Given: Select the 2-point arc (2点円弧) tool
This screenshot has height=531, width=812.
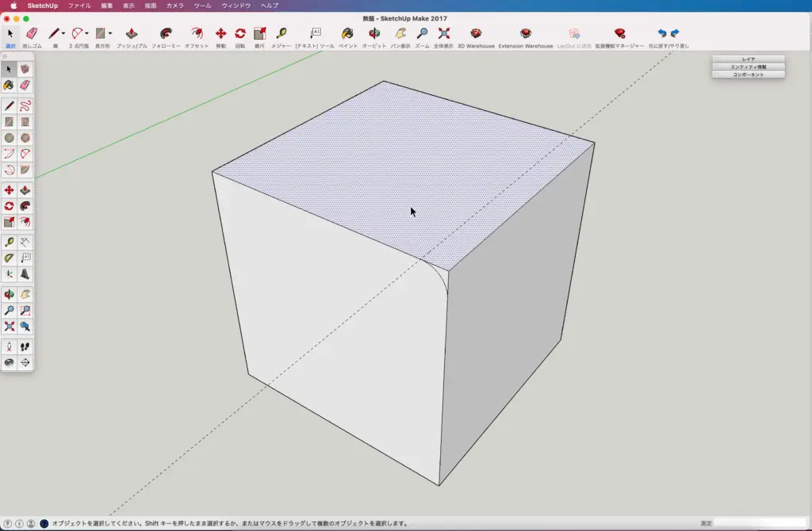Looking at the screenshot, I should tap(77, 33).
